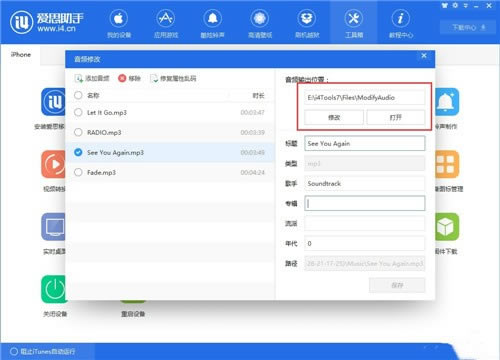This screenshot has width=500, height=360.
Task: Click the red remove icon in dialog toolbar
Action: [122, 78]
